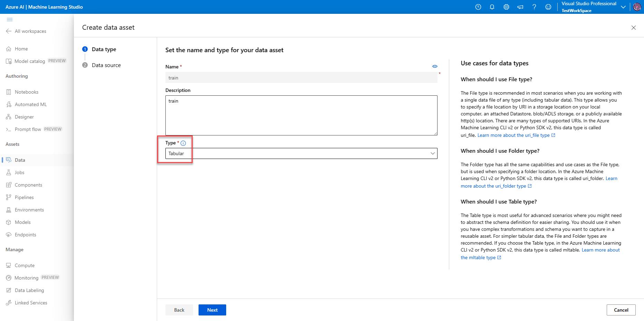Open the notifications bell
644x321 pixels.
(492, 7)
